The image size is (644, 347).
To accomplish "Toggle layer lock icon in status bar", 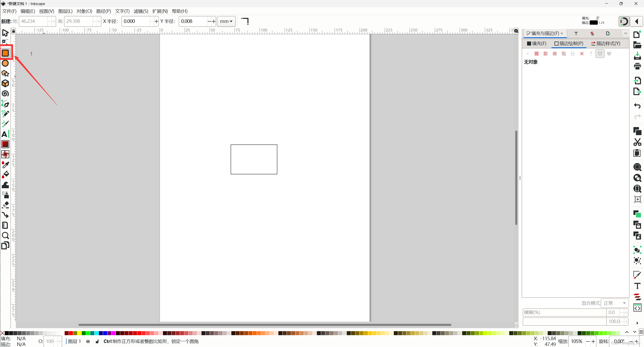I will (x=97, y=341).
